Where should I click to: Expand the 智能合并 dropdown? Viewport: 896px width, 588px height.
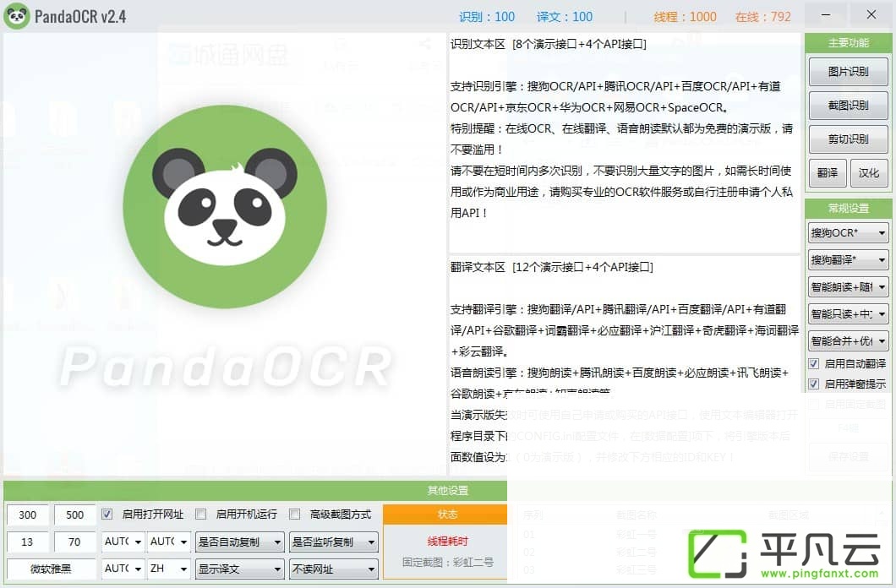click(848, 341)
